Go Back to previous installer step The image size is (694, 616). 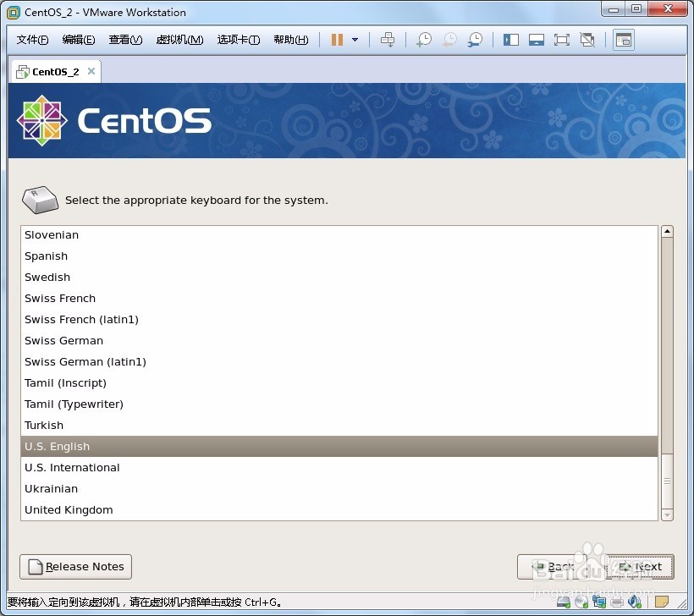552,567
